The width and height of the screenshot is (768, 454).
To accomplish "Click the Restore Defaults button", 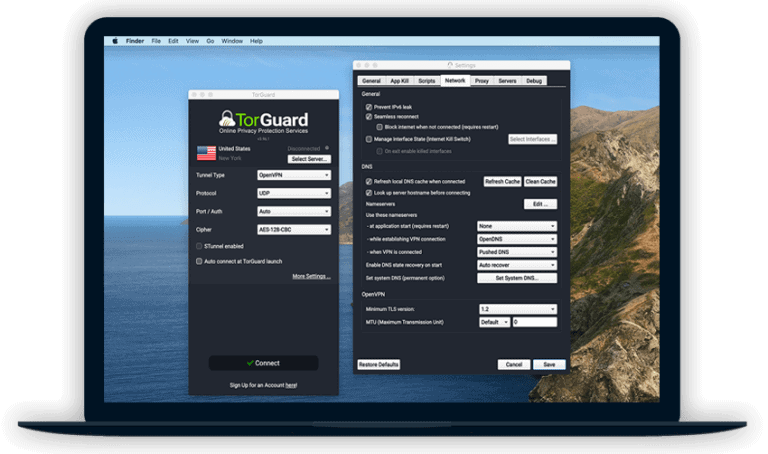I will tap(379, 364).
